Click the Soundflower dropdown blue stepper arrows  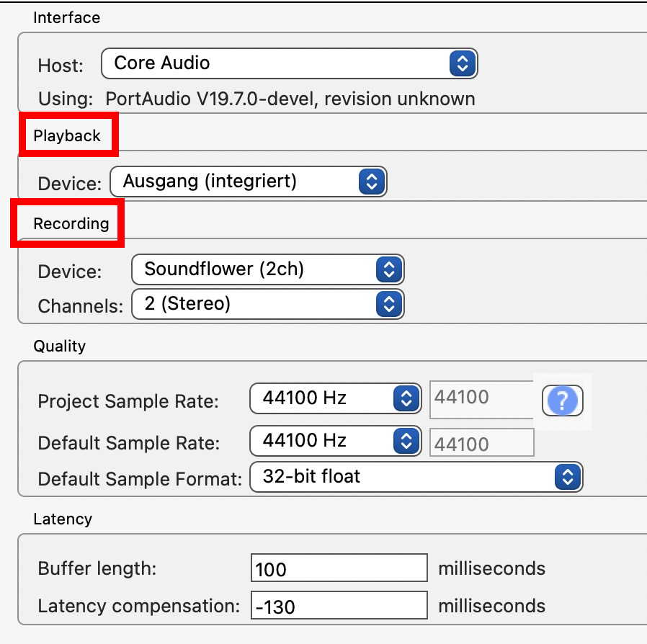(x=389, y=270)
